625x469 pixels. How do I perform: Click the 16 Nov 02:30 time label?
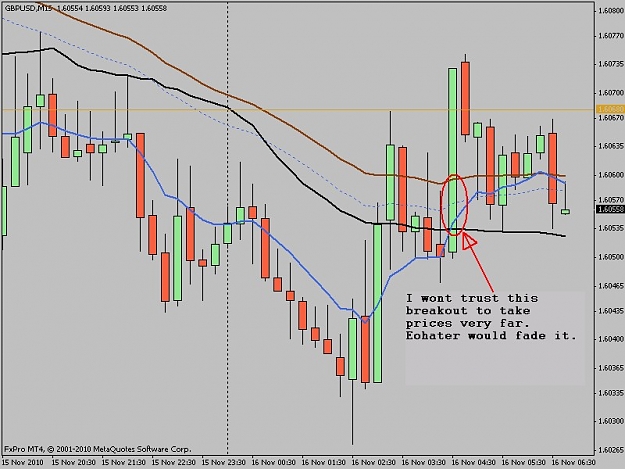(373, 462)
